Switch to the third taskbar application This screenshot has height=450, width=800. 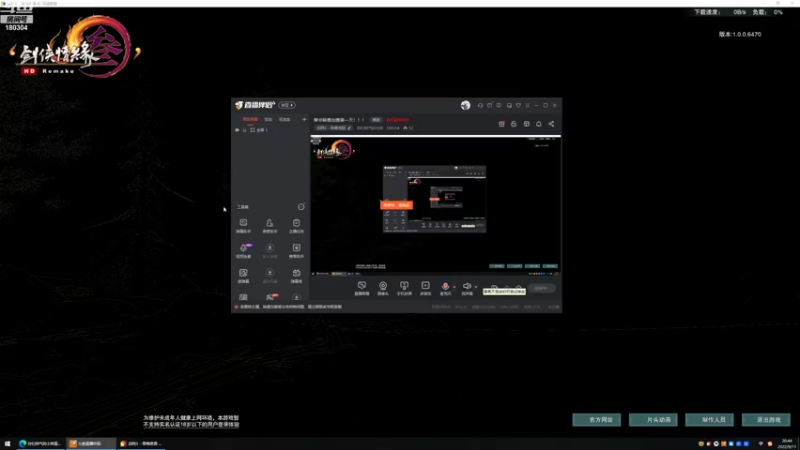pos(141,443)
